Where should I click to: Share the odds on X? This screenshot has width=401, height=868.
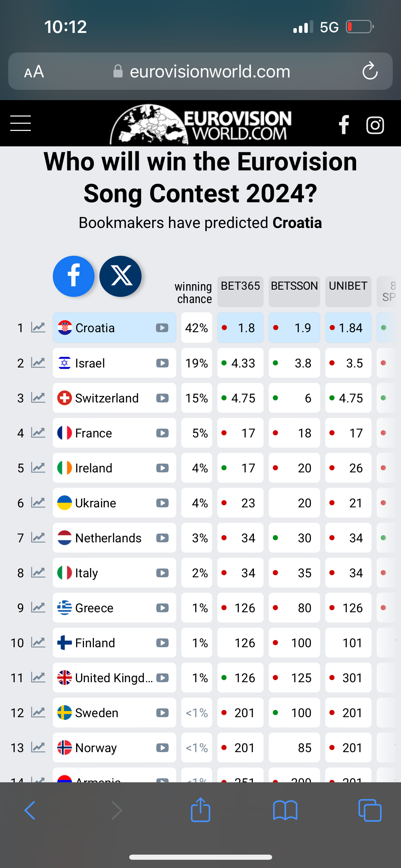(120, 276)
